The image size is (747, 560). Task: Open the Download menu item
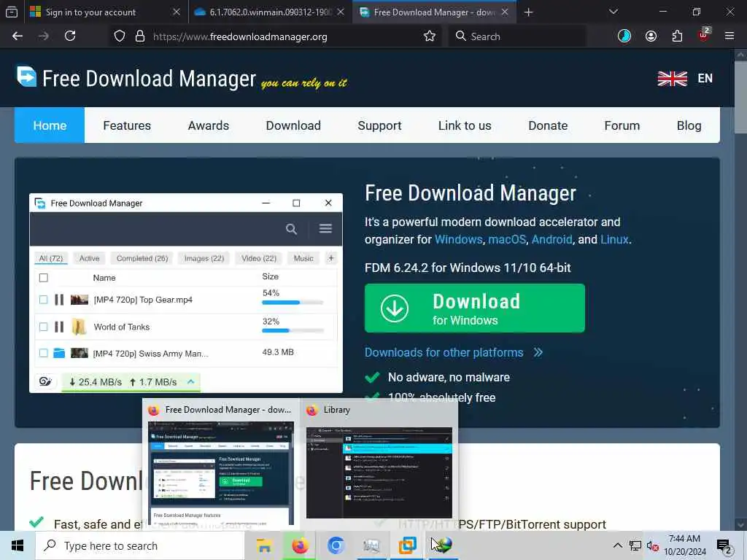coord(293,125)
